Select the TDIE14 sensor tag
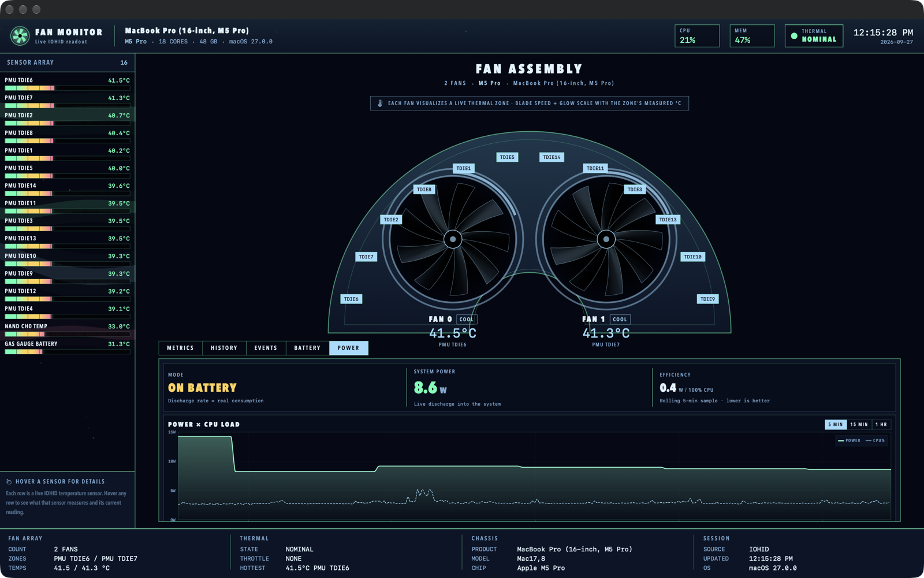This screenshot has height=578, width=924. tap(552, 157)
